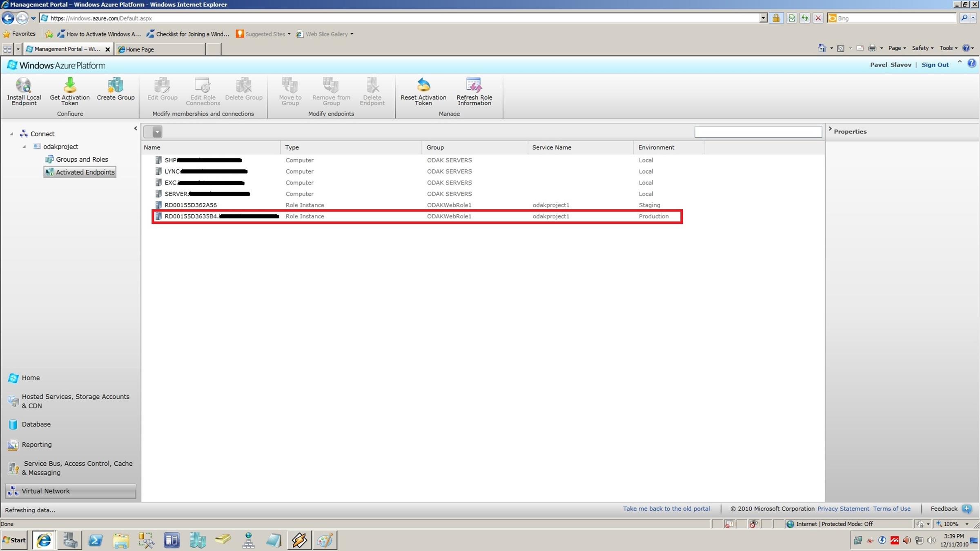The width and height of the screenshot is (980, 551).
Task: Click the IE Home toolbar icon
Action: (x=822, y=48)
